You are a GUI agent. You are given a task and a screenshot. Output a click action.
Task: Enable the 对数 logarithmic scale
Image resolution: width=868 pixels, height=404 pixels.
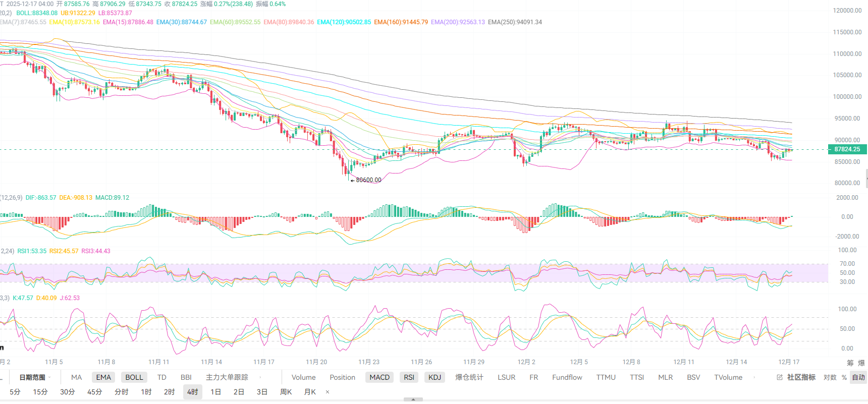pyautogui.click(x=830, y=377)
